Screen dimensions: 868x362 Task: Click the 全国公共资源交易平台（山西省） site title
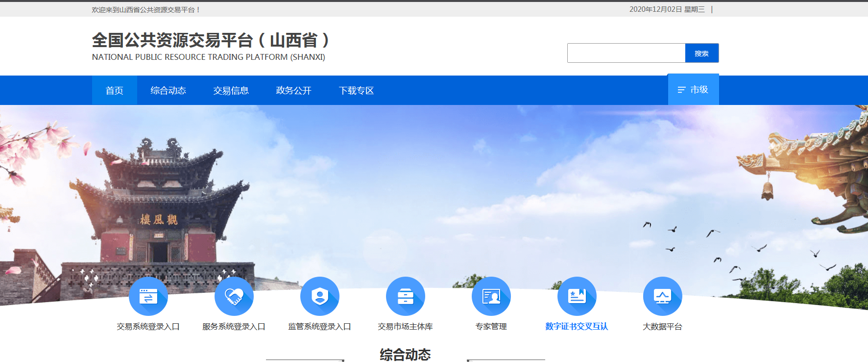pos(212,40)
